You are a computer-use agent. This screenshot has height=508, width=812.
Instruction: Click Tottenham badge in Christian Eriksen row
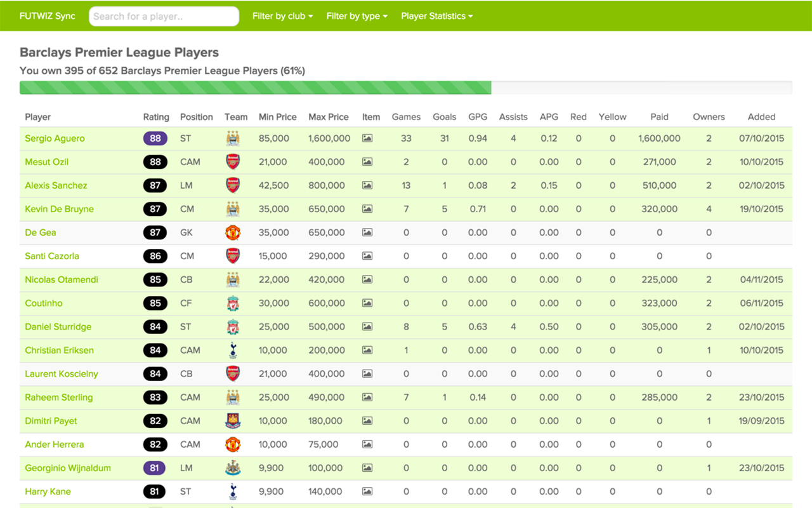pyautogui.click(x=233, y=350)
